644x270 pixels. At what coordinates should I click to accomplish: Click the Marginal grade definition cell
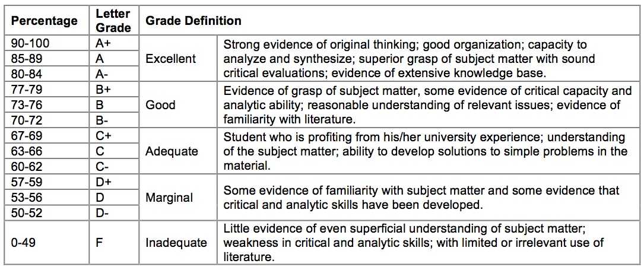pos(178,198)
